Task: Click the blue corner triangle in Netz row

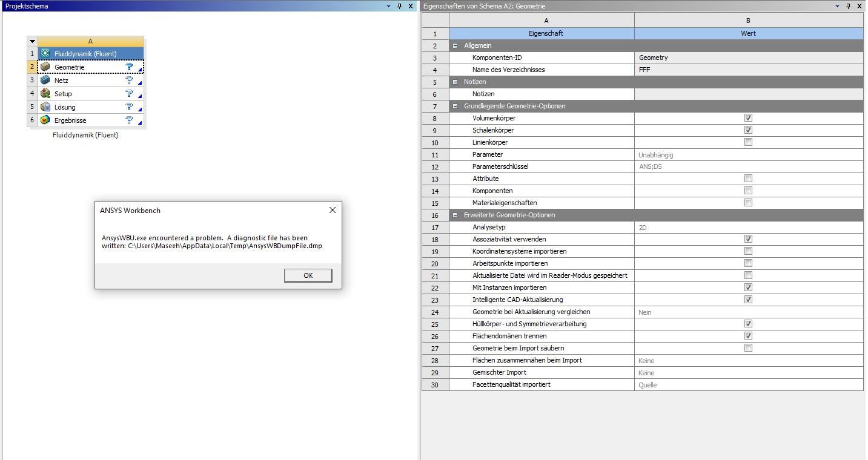Action: click(x=141, y=84)
